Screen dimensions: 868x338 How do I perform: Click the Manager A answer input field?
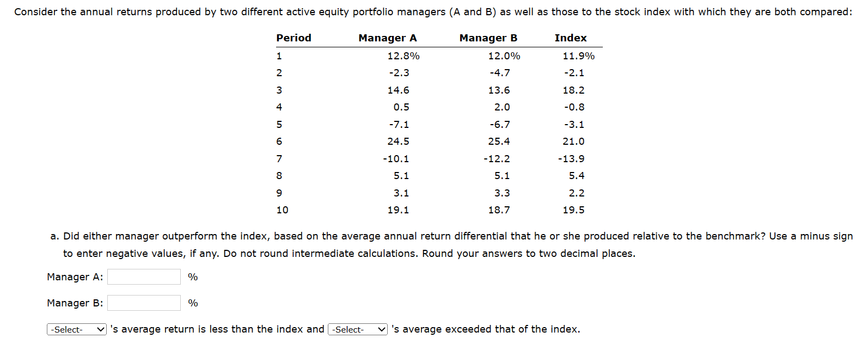143,276
